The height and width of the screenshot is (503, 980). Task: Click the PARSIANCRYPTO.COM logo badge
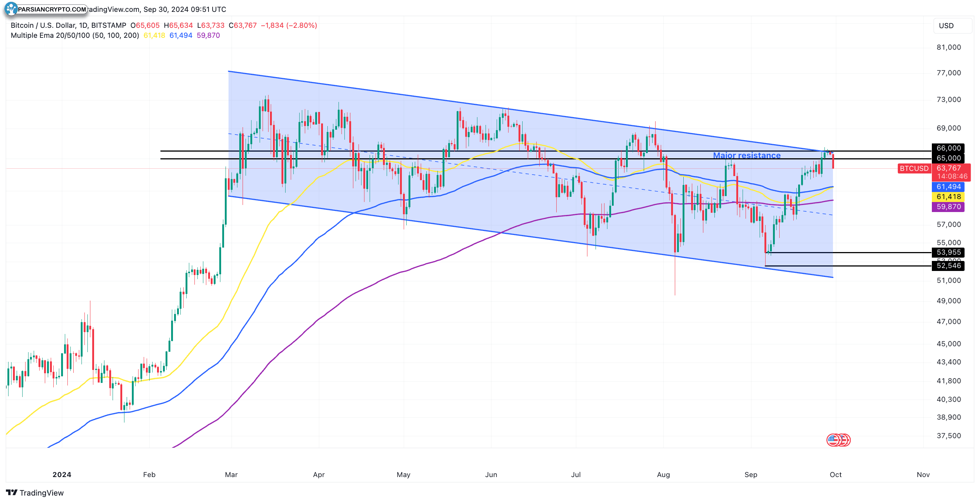pos(46,9)
